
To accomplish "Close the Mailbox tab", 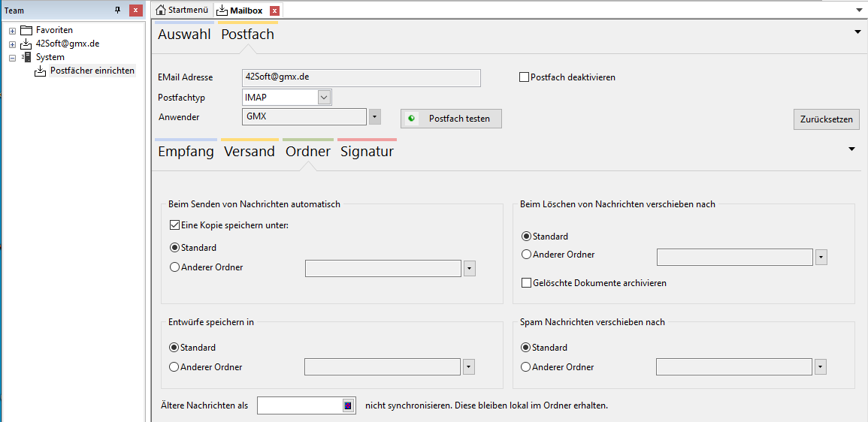I will pyautogui.click(x=274, y=11).
